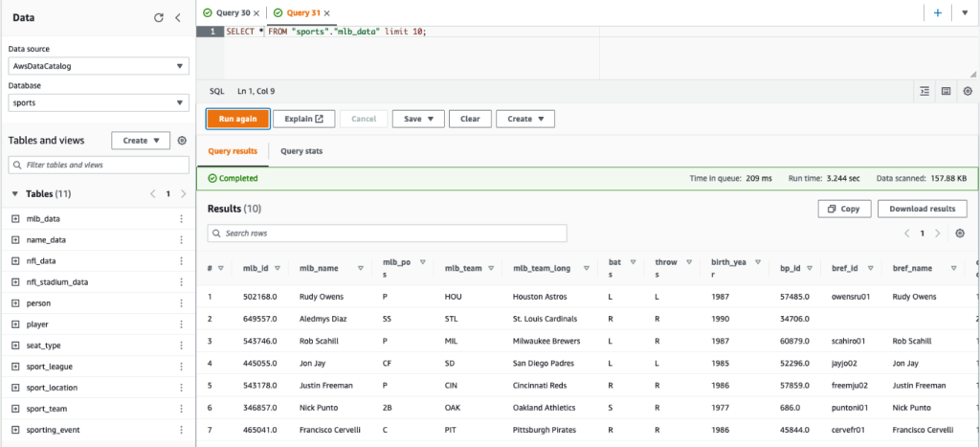The height and width of the screenshot is (447, 980).
Task: Click the Nick Punto mlb_name cell
Action: click(319, 408)
